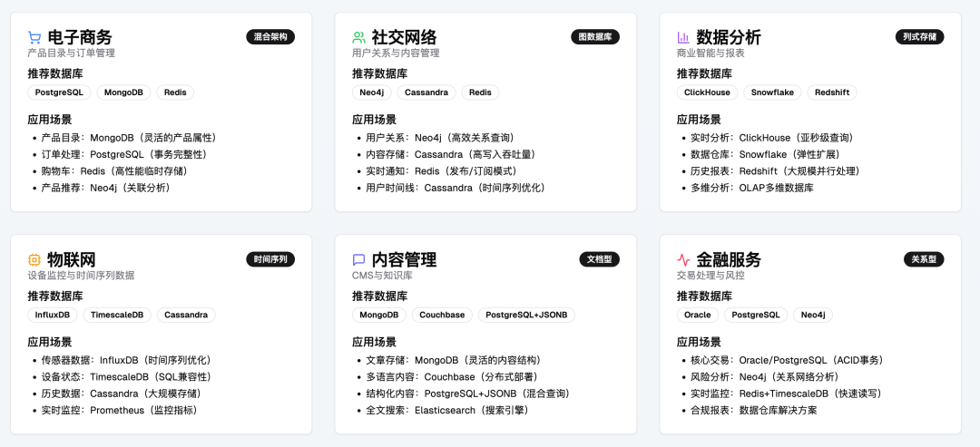This screenshot has width=980, height=447.
Task: Click the 金融服务 card title
Action: (x=728, y=259)
